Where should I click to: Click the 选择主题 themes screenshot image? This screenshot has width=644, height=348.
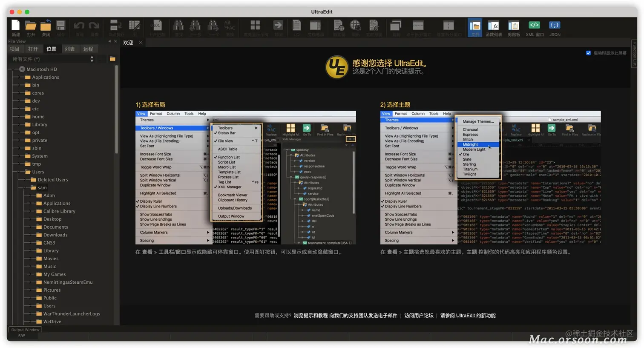click(x=490, y=178)
